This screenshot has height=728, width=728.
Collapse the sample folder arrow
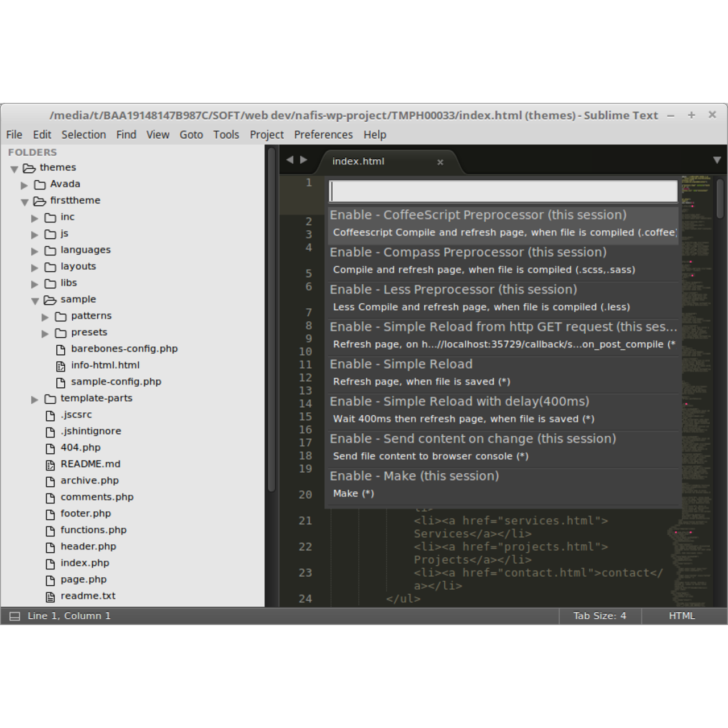click(35, 300)
